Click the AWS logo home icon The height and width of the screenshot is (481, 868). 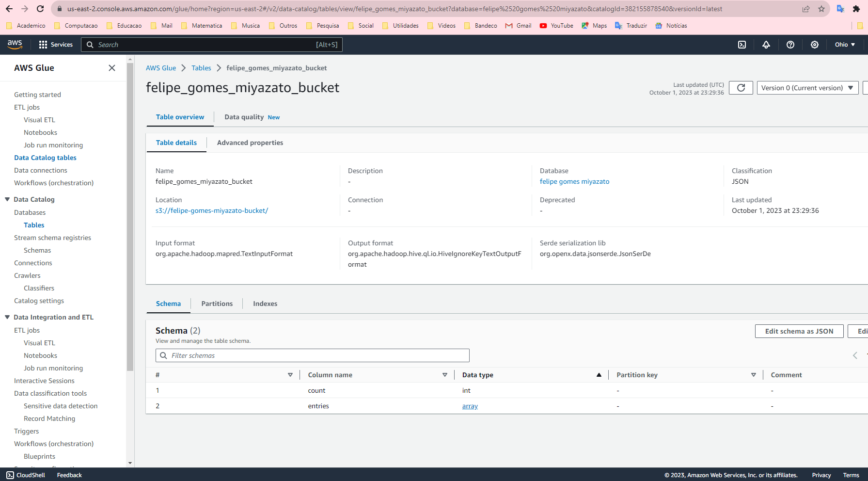tap(15, 44)
